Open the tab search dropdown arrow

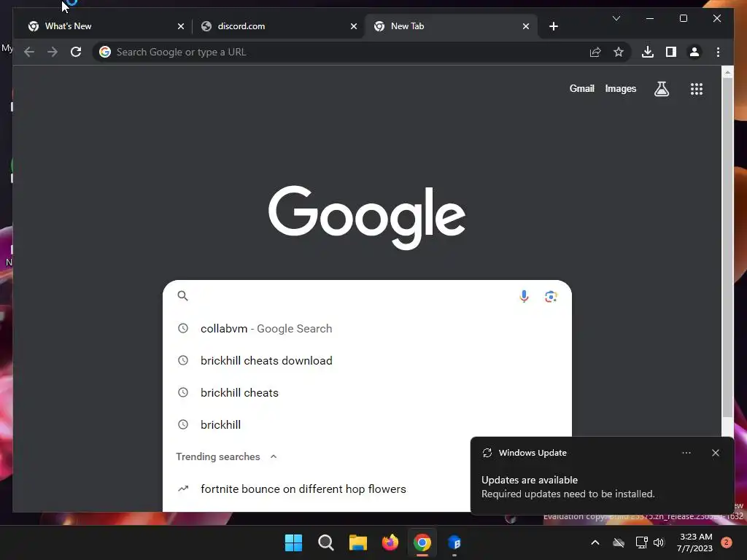point(616,18)
